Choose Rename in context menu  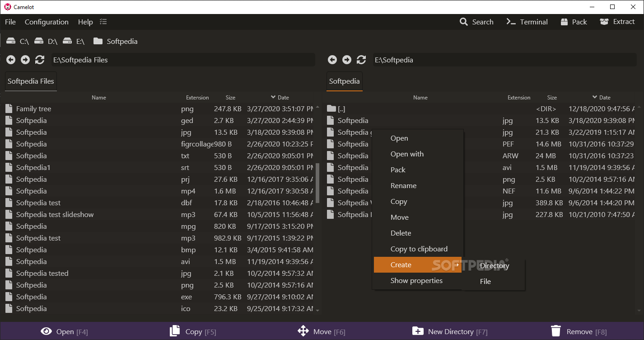click(x=418, y=186)
